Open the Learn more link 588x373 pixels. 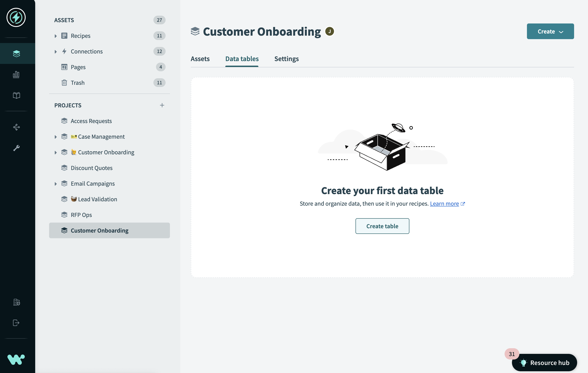tap(444, 203)
